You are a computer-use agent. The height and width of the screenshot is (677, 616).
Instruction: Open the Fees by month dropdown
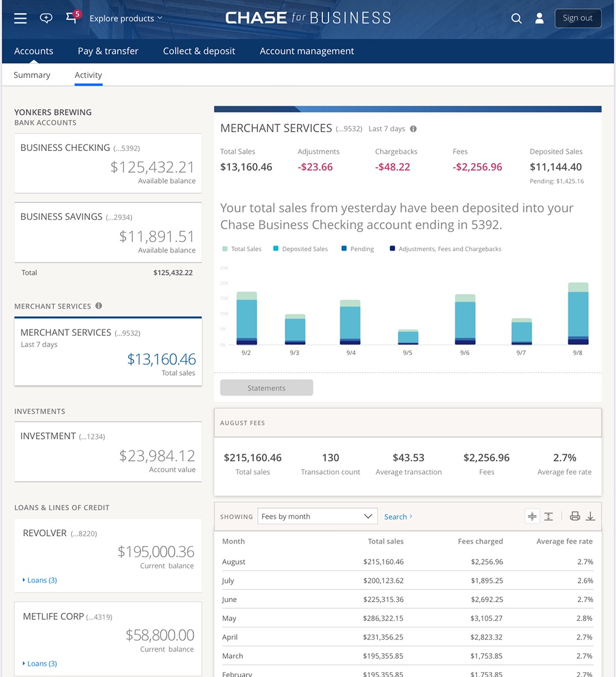click(x=317, y=516)
